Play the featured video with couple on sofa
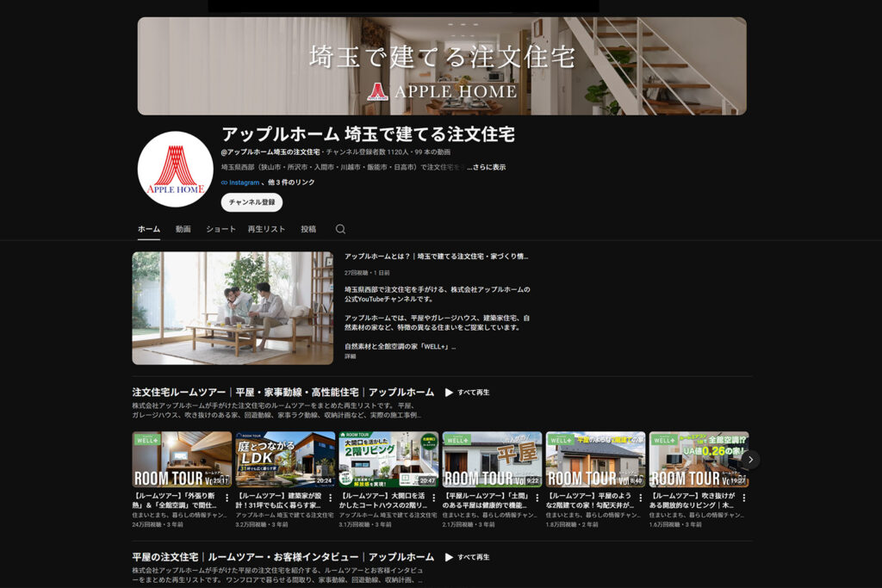882x588 pixels. click(x=233, y=308)
